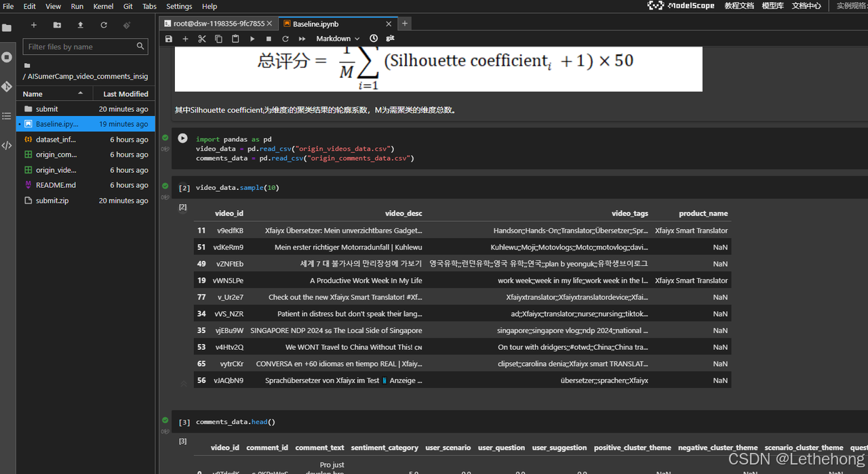Screen dimensions: 868x474
Task: Restart the kernel from toolbar
Action: [x=285, y=39]
